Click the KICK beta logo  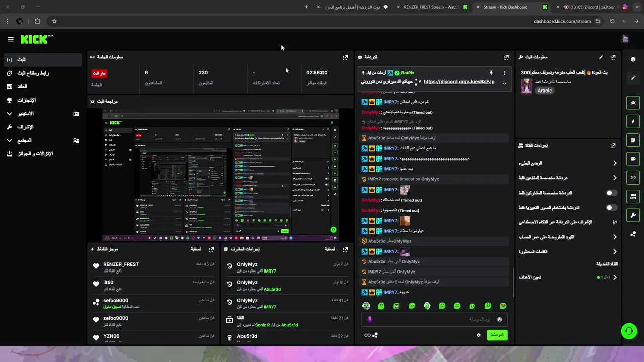click(37, 39)
